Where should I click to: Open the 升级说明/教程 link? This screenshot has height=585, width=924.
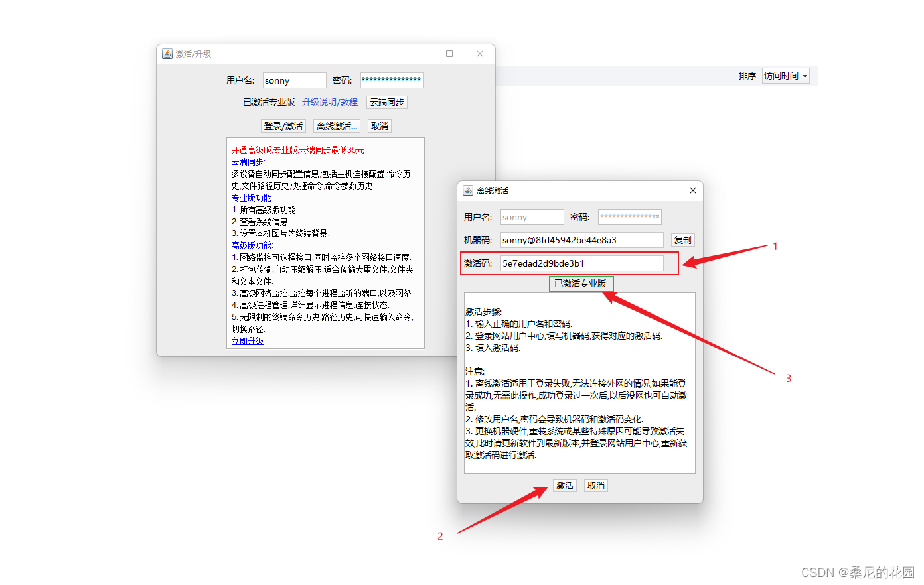point(329,102)
